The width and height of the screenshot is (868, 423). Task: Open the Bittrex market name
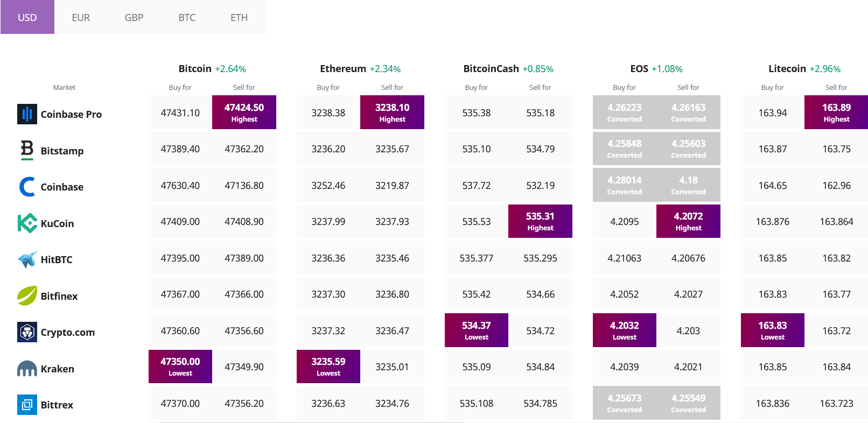(x=57, y=405)
